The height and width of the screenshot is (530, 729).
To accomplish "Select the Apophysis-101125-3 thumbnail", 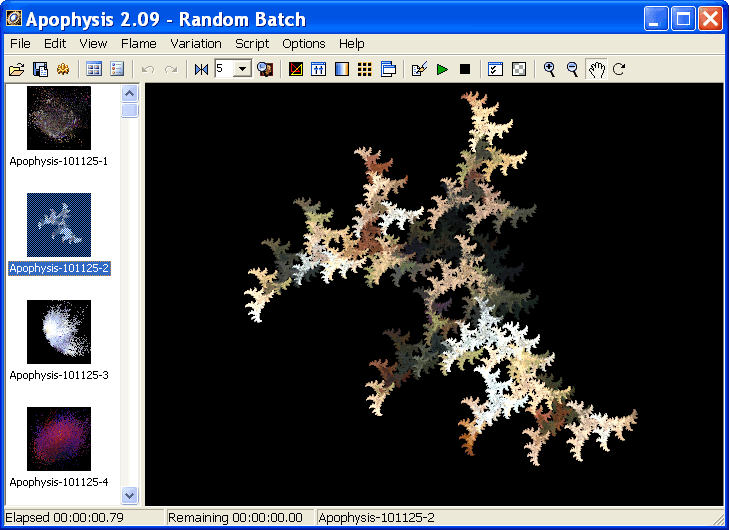I will [x=59, y=332].
